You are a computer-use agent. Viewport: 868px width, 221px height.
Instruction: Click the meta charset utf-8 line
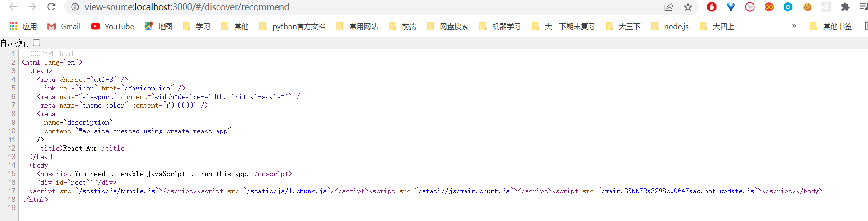83,80
